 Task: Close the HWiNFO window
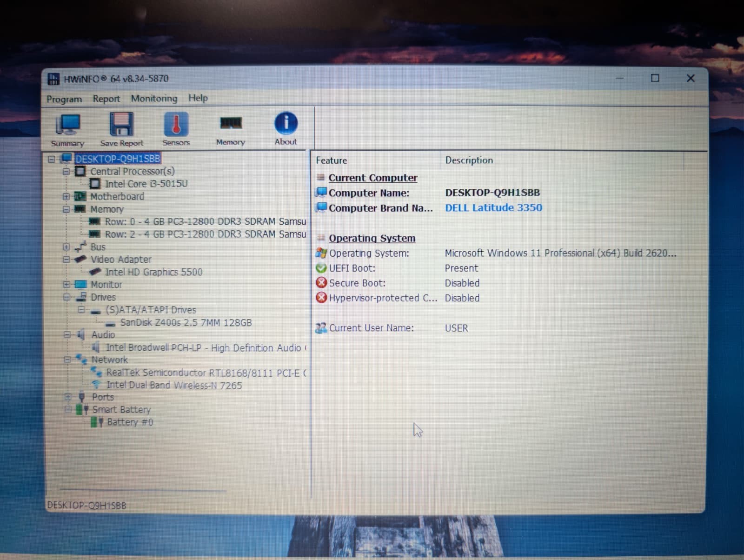click(691, 78)
